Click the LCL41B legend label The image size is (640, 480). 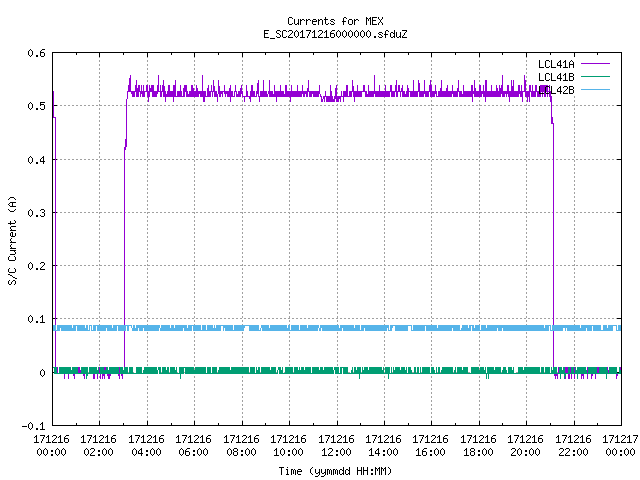pyautogui.click(x=556, y=77)
